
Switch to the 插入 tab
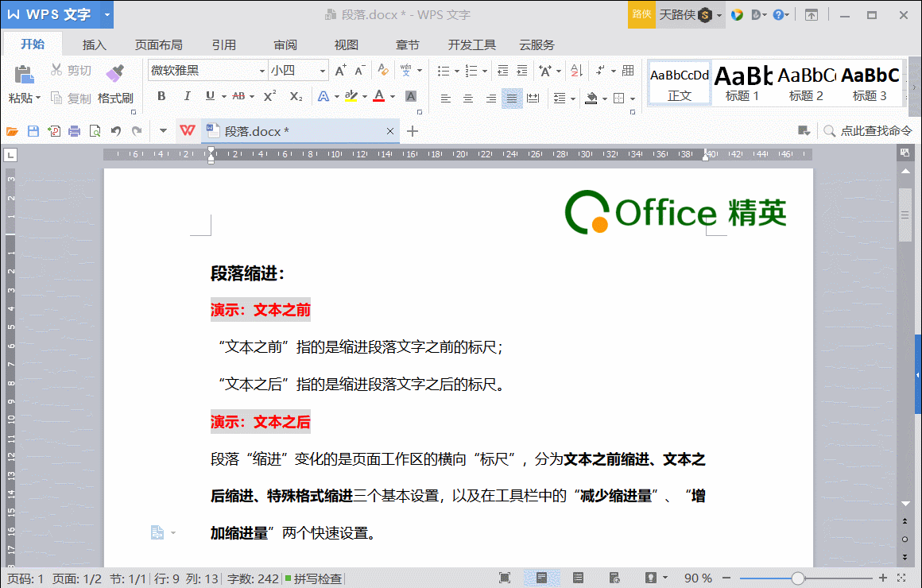point(94,44)
